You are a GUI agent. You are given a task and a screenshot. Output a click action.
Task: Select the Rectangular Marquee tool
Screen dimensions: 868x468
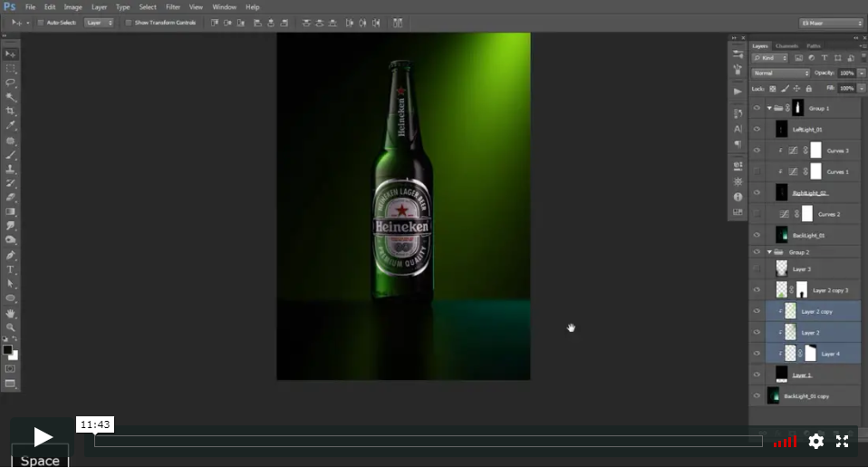point(11,68)
